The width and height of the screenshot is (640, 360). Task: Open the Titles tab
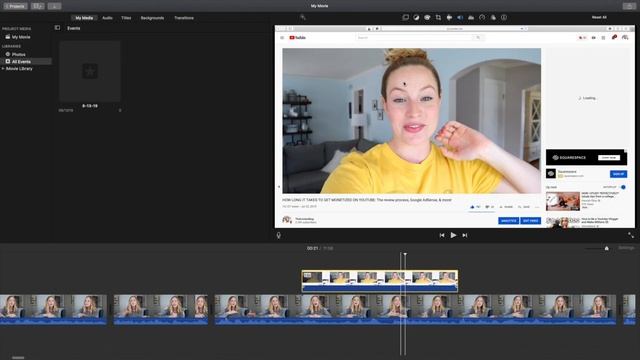coord(126,18)
